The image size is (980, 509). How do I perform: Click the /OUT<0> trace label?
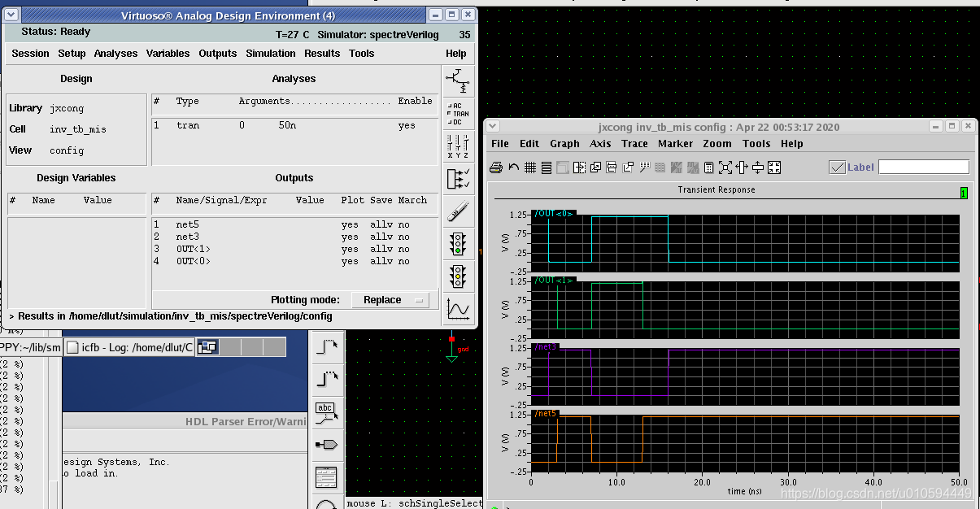point(555,214)
